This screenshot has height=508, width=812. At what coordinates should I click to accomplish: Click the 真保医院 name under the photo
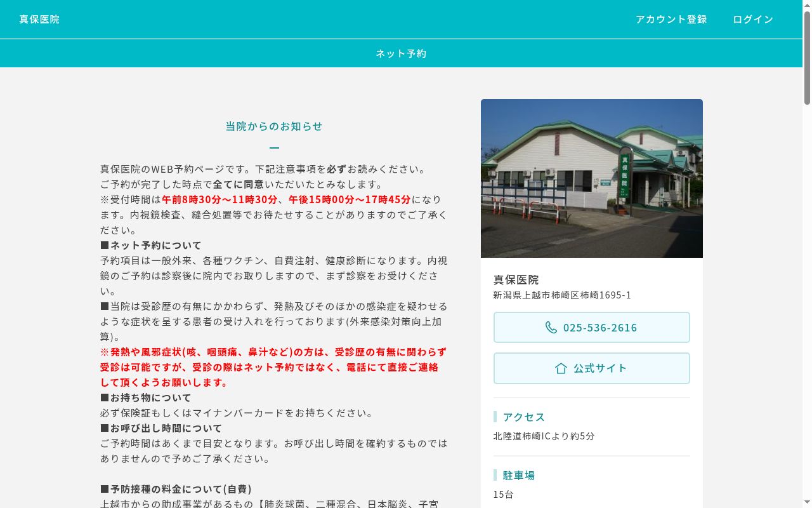point(516,280)
